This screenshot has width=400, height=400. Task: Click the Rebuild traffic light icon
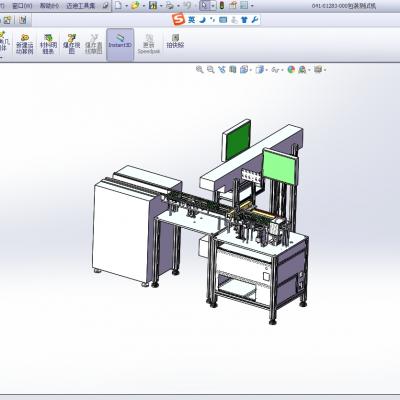coord(222,5)
